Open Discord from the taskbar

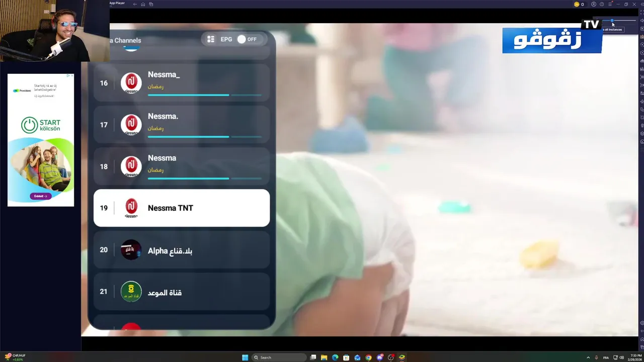pos(380,357)
